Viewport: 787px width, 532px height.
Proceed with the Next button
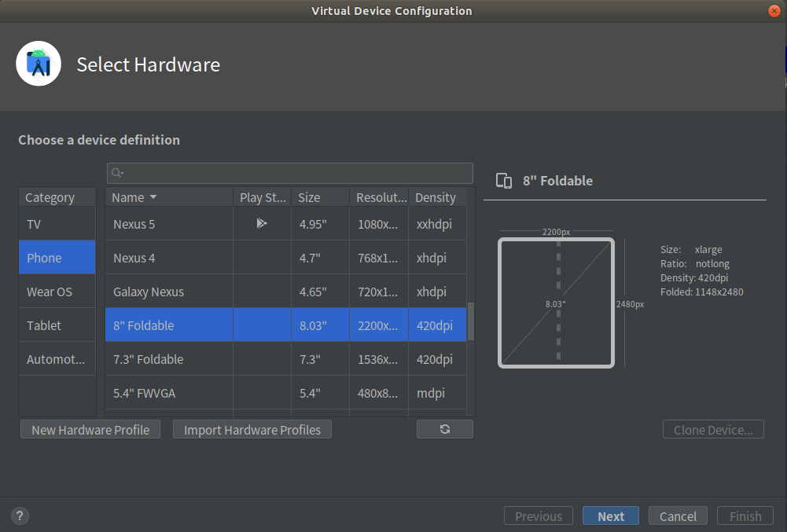pos(611,516)
